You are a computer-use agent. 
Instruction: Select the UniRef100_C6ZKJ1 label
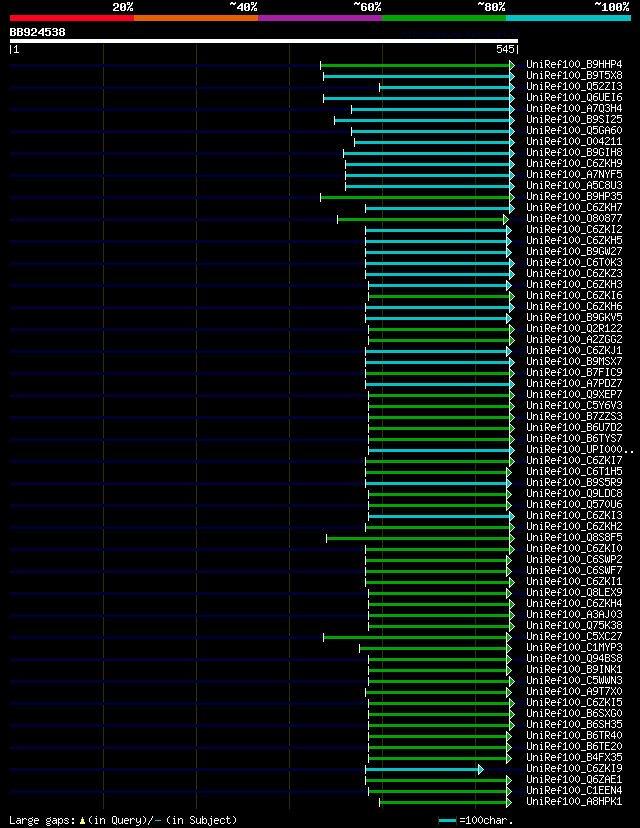click(x=574, y=351)
